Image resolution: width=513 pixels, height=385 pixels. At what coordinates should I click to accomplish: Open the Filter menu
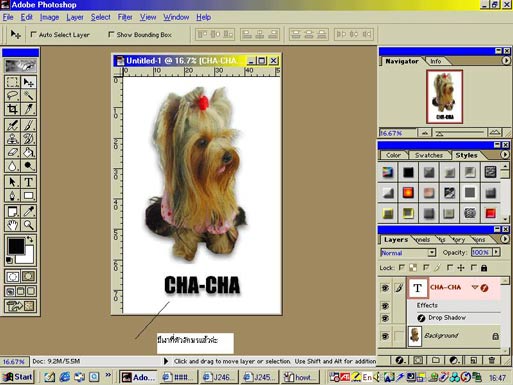[125, 17]
